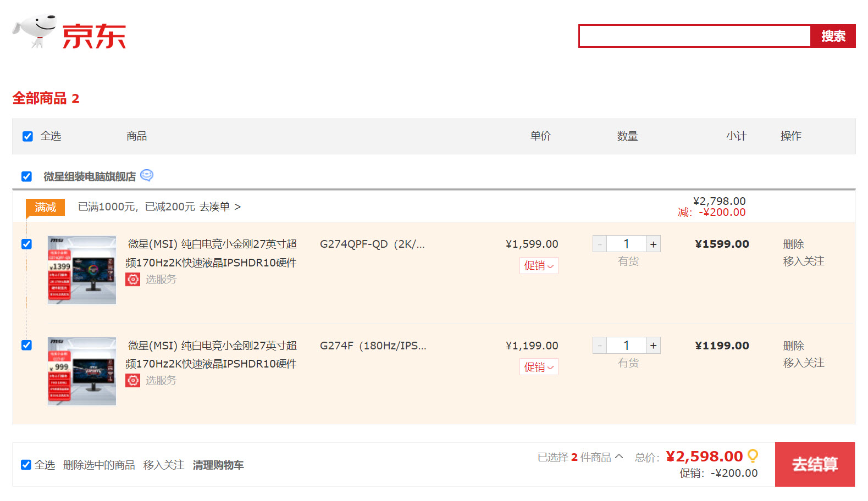Toggle the 微星组装电脑旗舰店 store checkbox

point(26,176)
